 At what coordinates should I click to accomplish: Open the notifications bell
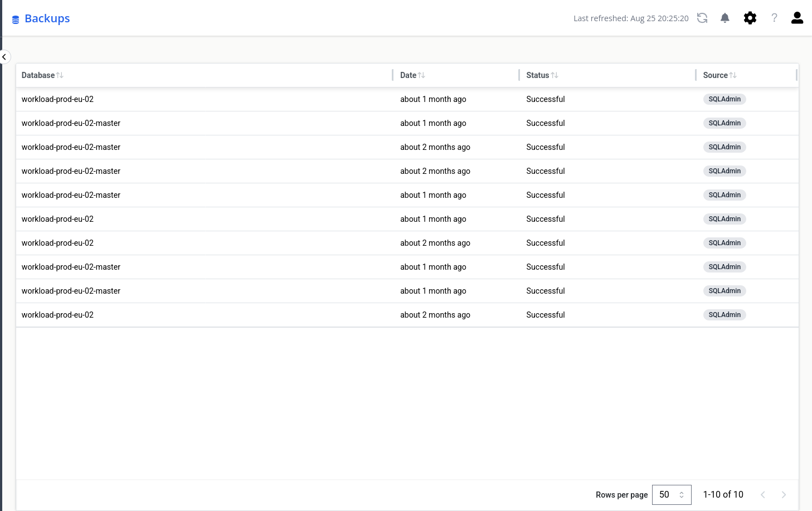click(725, 18)
